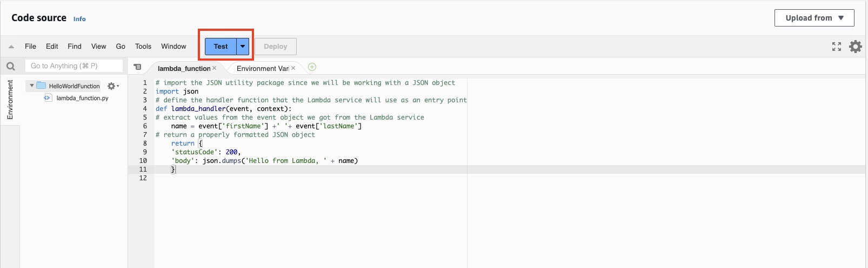Screen dimensions: 868x268
Task: Close the Environment Var tab
Action: [x=293, y=68]
